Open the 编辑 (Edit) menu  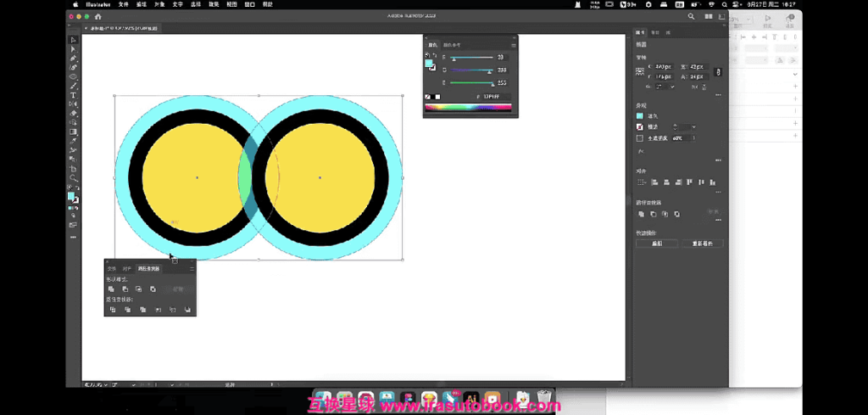(142, 4)
